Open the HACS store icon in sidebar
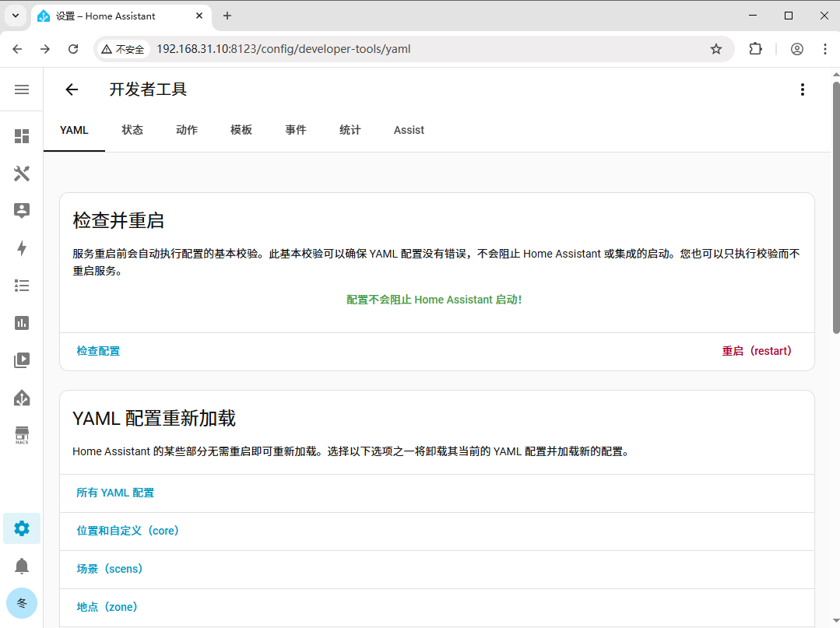The width and height of the screenshot is (840, 628). 22,435
